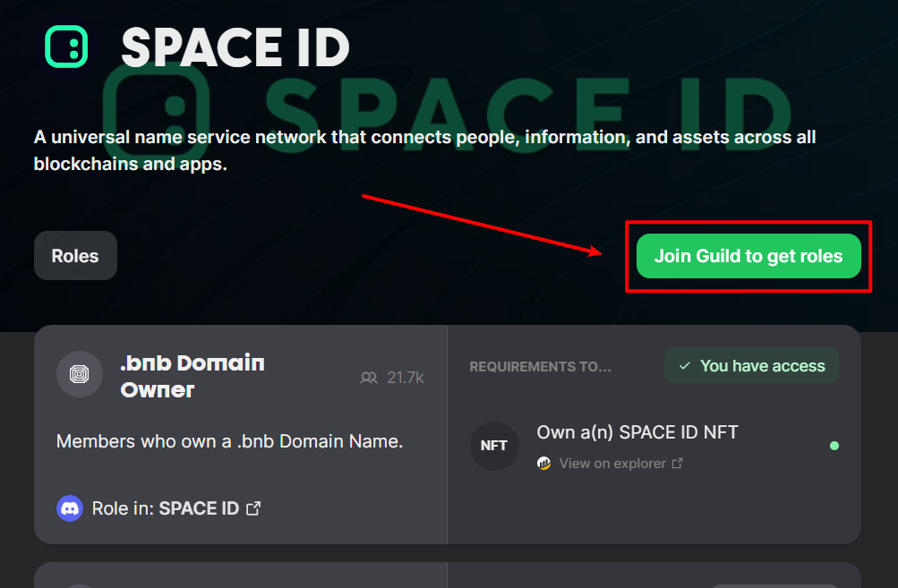This screenshot has width=898, height=588.
Task: Select the Roles button
Action: [75, 255]
